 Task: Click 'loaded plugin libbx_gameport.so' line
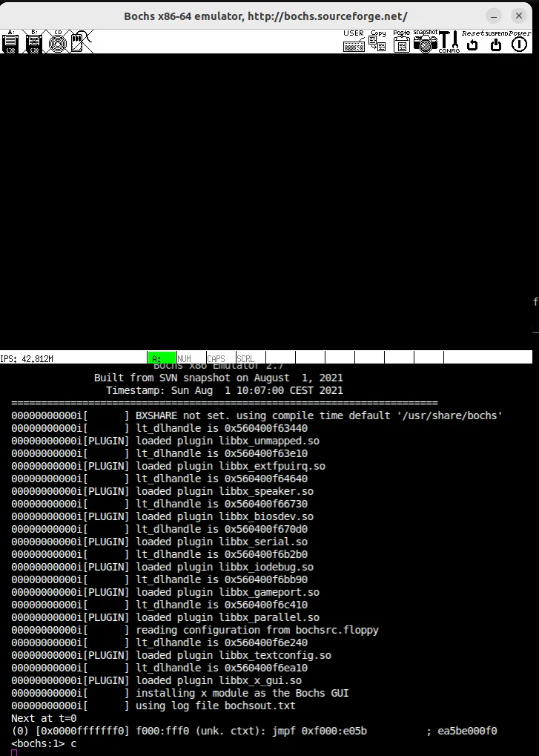pyautogui.click(x=165, y=592)
